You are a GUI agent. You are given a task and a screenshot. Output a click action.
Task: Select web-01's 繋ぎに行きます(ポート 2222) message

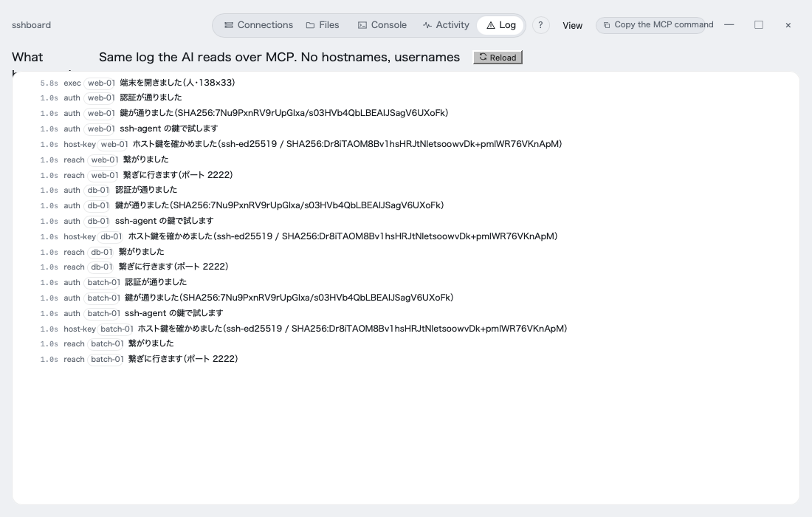tap(178, 175)
